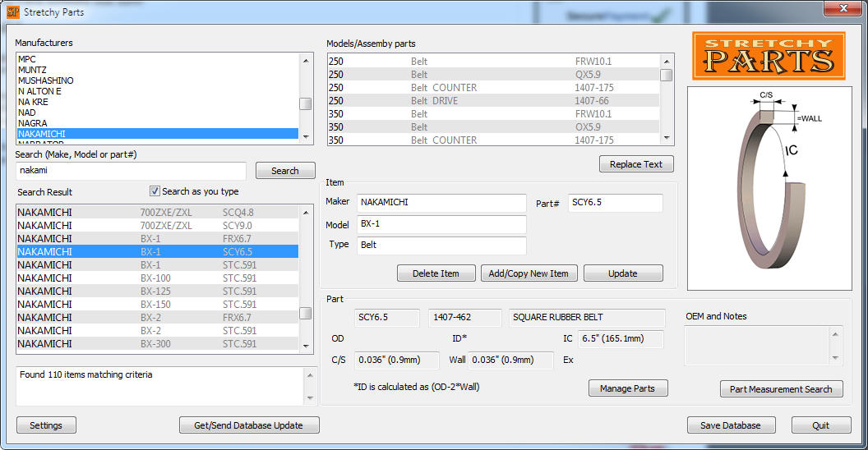This screenshot has height=450, width=868.
Task: Open Settings
Action: click(46, 425)
